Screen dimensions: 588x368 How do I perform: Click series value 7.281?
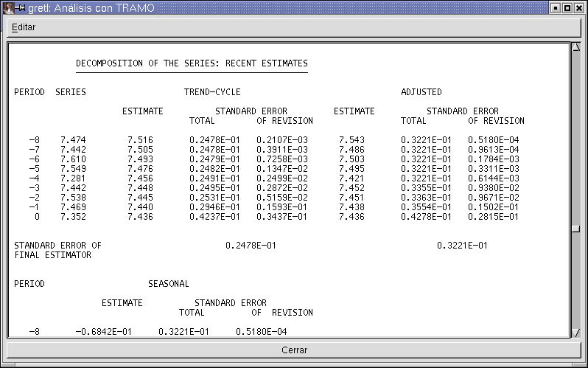[x=73, y=178]
